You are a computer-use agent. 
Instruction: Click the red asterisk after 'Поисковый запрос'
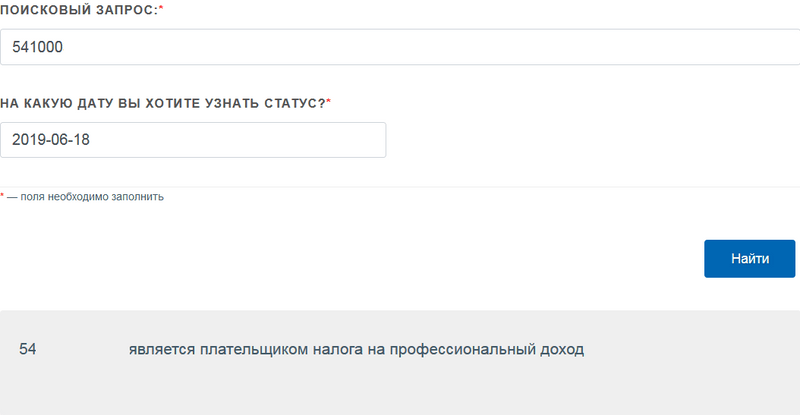161,7
